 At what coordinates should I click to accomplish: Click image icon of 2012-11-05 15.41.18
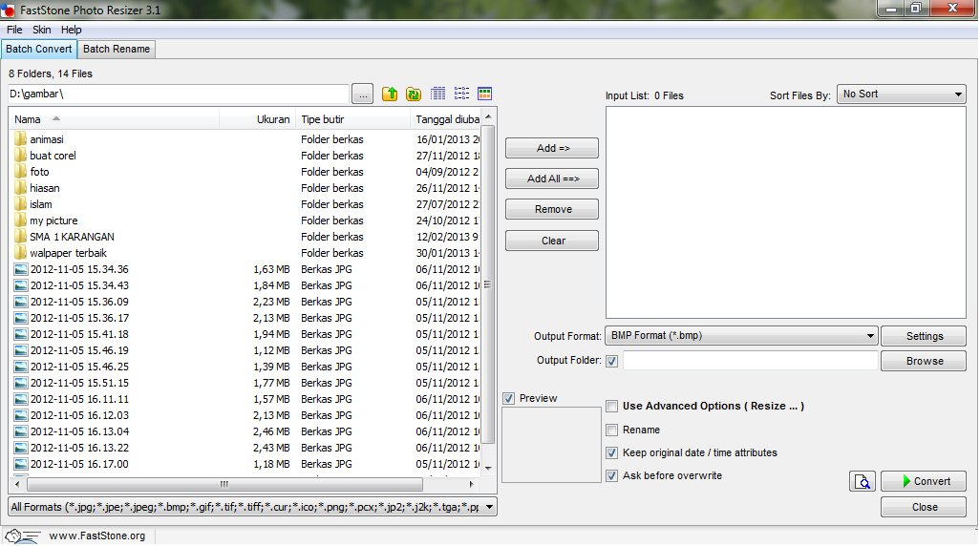click(21, 334)
